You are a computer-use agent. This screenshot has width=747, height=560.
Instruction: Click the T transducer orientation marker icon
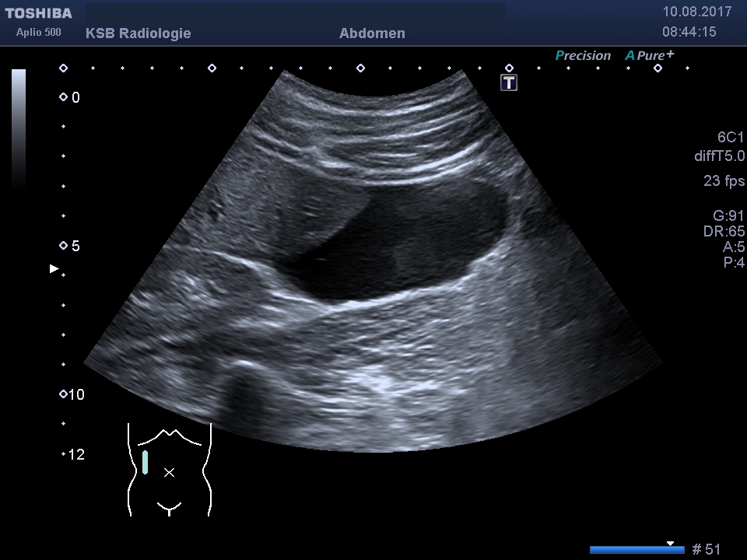(509, 83)
